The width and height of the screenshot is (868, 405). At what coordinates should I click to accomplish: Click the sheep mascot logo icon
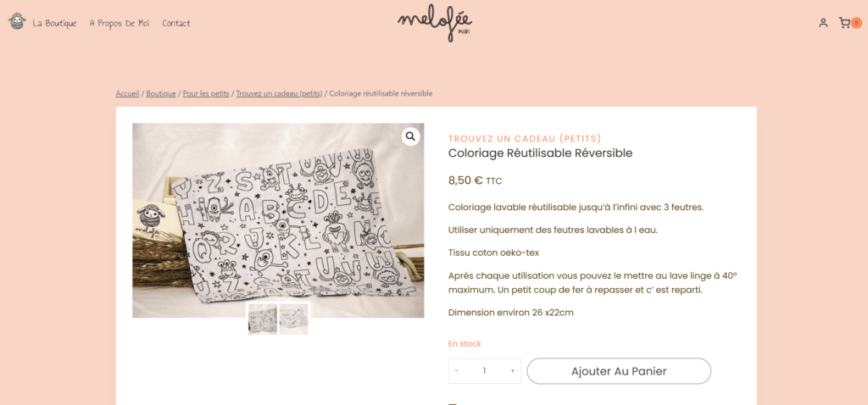coord(17,21)
